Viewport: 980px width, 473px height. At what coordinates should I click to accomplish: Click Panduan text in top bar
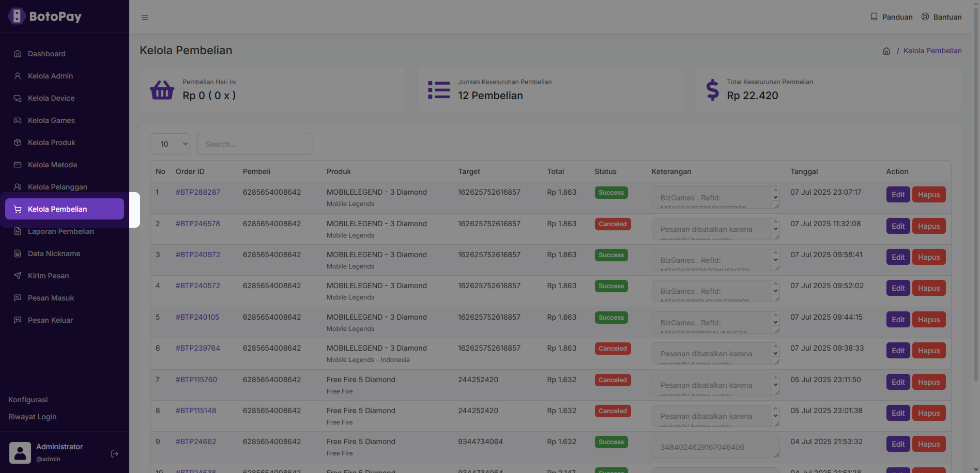897,17
